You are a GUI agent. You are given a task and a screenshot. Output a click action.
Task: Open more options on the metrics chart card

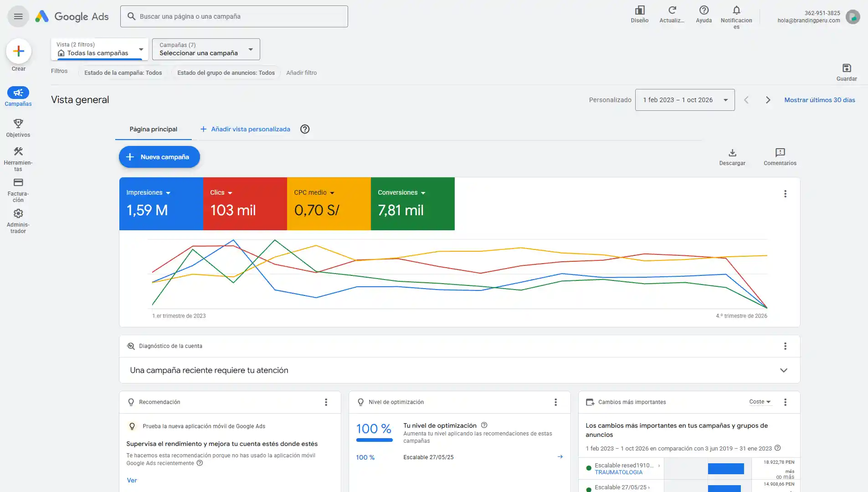(785, 194)
